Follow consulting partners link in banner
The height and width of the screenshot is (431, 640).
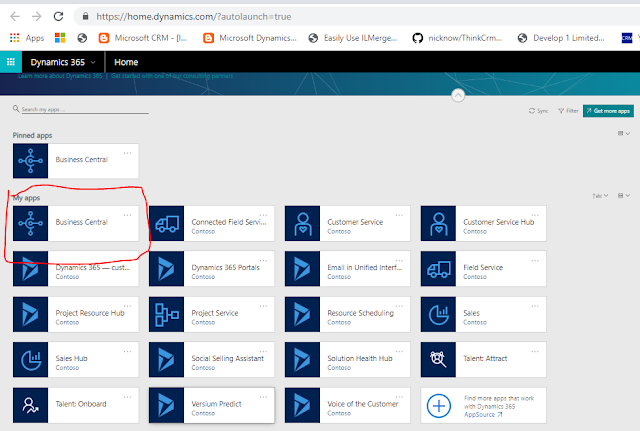[172, 76]
